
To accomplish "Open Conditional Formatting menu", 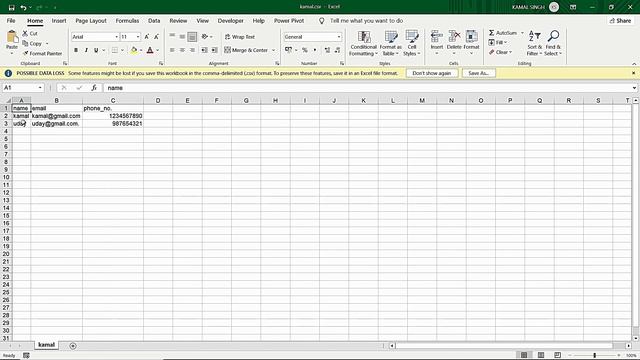I will pyautogui.click(x=363, y=43).
